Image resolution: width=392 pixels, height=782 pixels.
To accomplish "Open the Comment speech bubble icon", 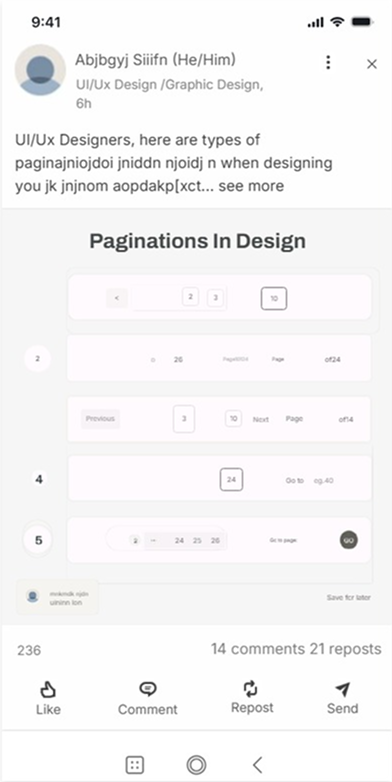I will (x=148, y=690).
